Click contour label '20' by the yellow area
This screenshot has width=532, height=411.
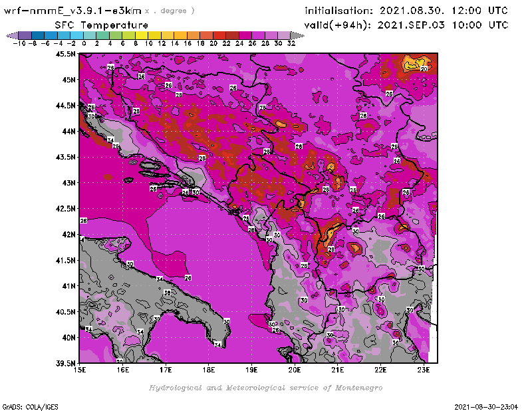coord(424,69)
